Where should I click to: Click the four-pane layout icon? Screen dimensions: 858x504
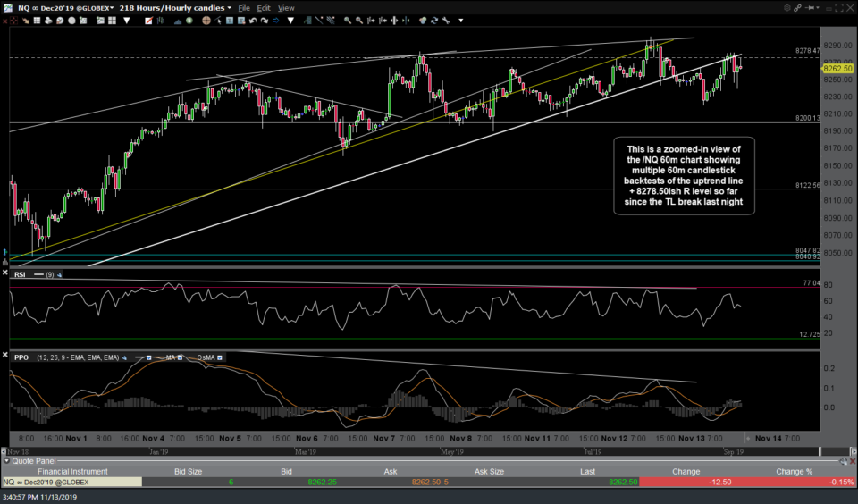(113, 21)
